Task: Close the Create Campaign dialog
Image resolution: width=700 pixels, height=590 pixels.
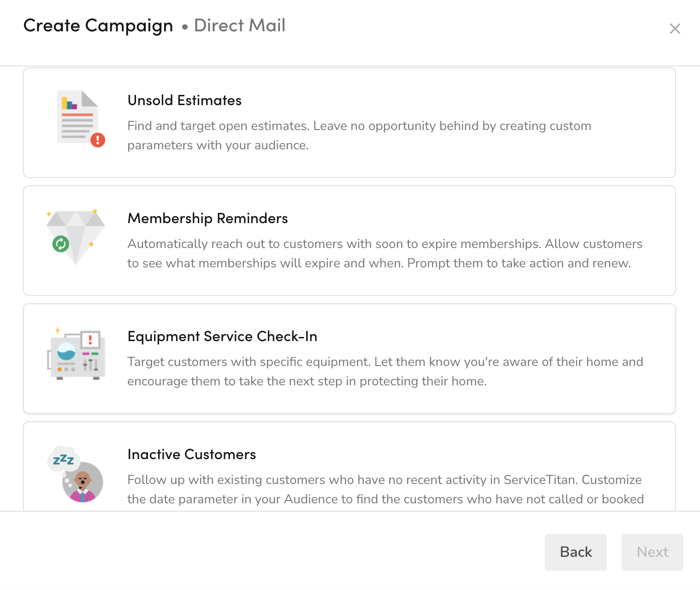Action: click(675, 29)
